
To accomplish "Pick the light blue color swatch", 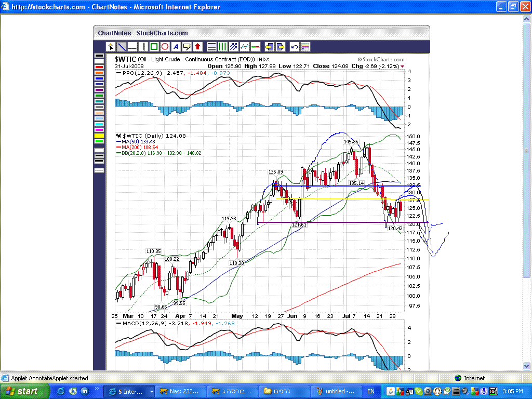I will coord(99,118).
